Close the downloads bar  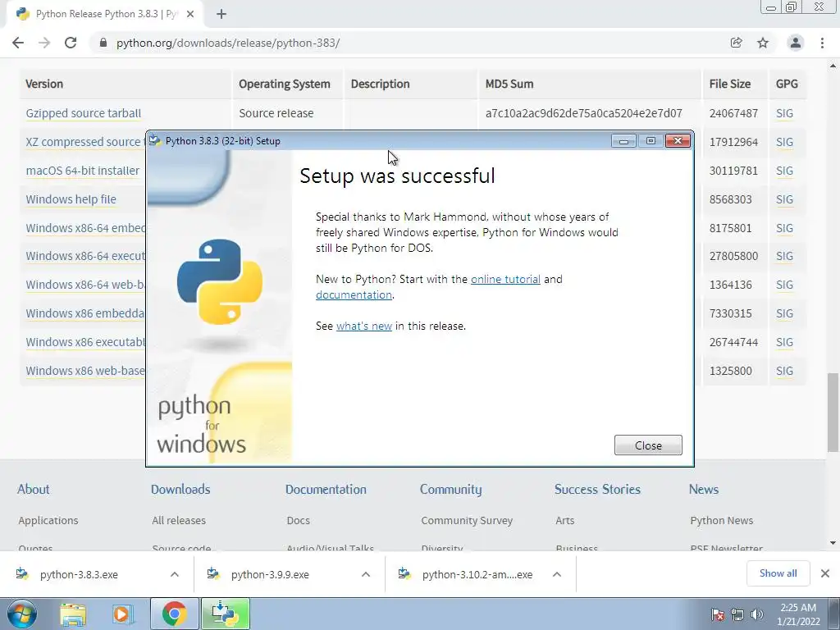(x=825, y=573)
